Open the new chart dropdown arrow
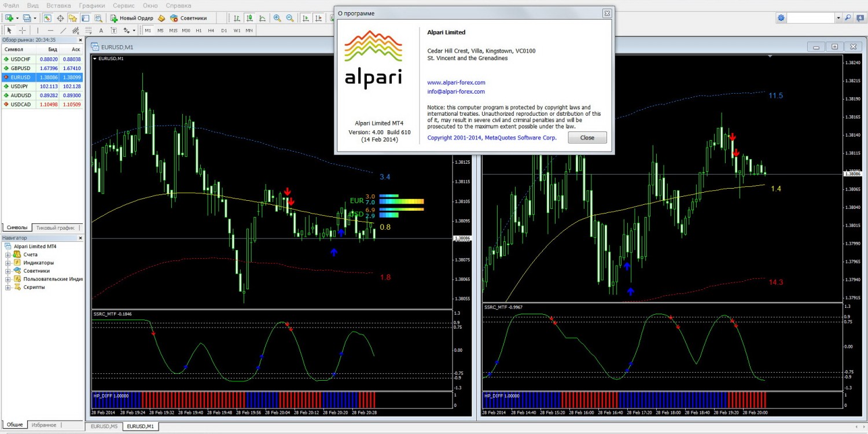868x434 pixels. coord(17,18)
